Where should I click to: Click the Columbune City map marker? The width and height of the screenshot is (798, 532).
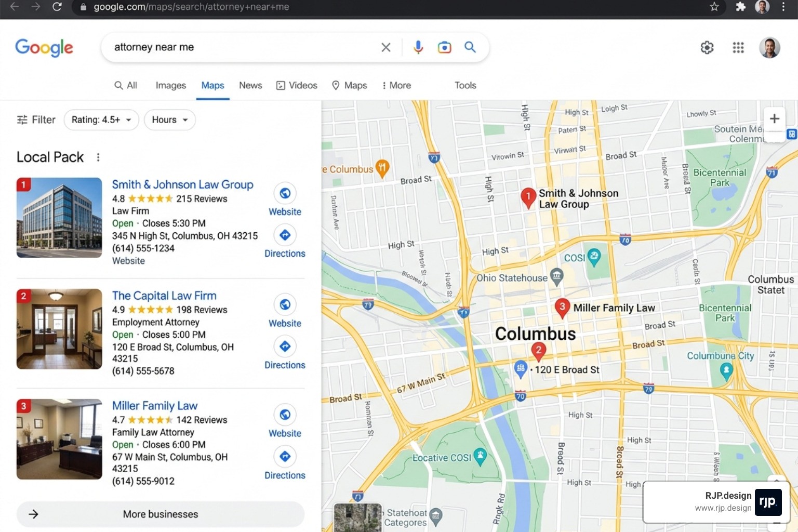726,371
